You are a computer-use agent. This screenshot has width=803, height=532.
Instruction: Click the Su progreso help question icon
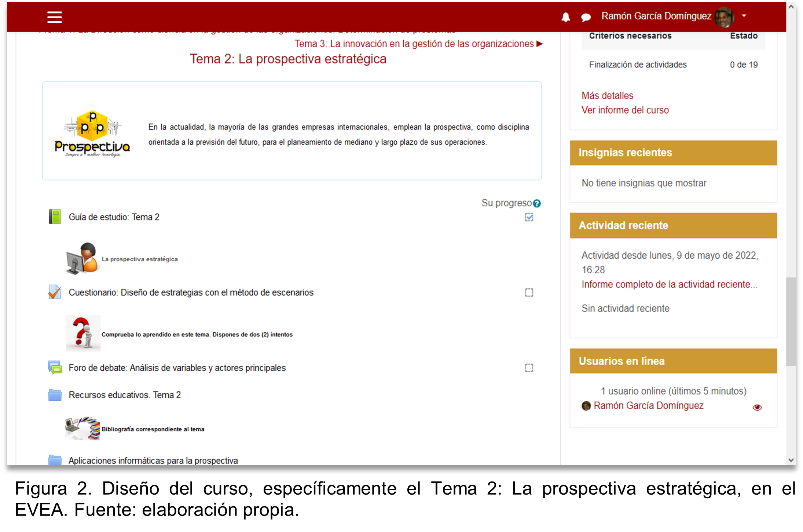pyautogui.click(x=536, y=203)
